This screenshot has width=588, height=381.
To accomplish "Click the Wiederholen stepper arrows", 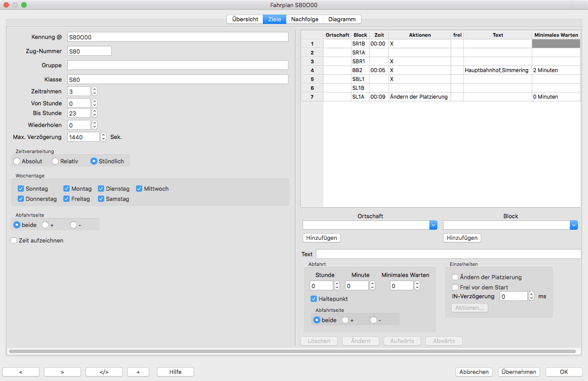I will [x=94, y=125].
